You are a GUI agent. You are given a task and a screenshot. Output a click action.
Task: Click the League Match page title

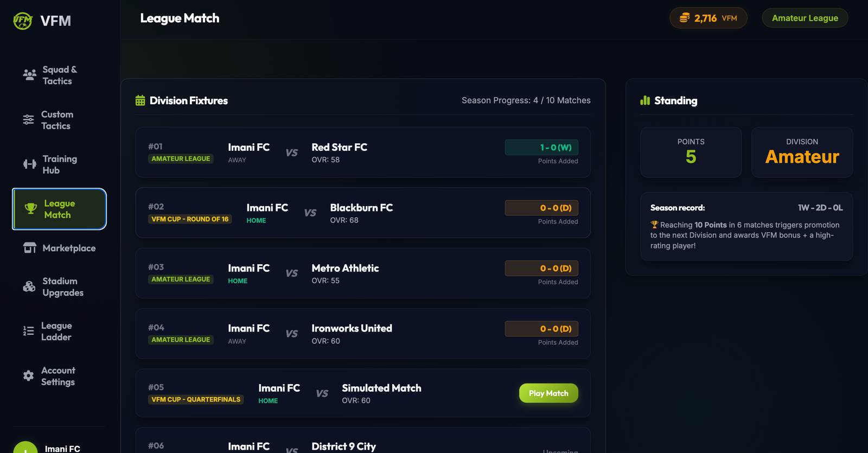click(x=180, y=18)
